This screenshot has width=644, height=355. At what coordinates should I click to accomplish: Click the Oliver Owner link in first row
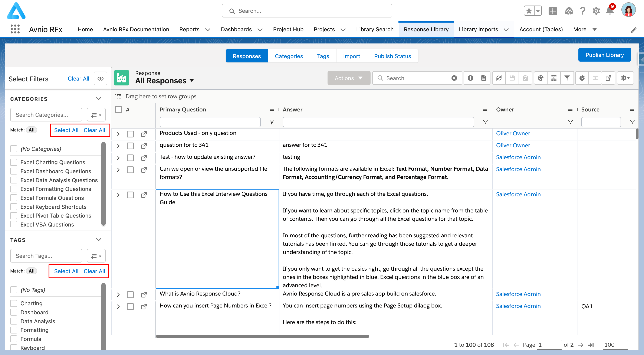(x=513, y=133)
